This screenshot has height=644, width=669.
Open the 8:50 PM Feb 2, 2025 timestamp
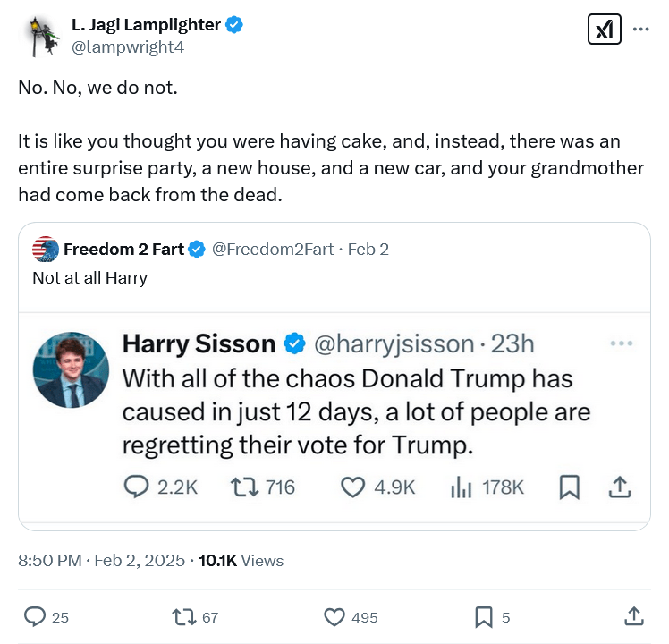[104, 561]
